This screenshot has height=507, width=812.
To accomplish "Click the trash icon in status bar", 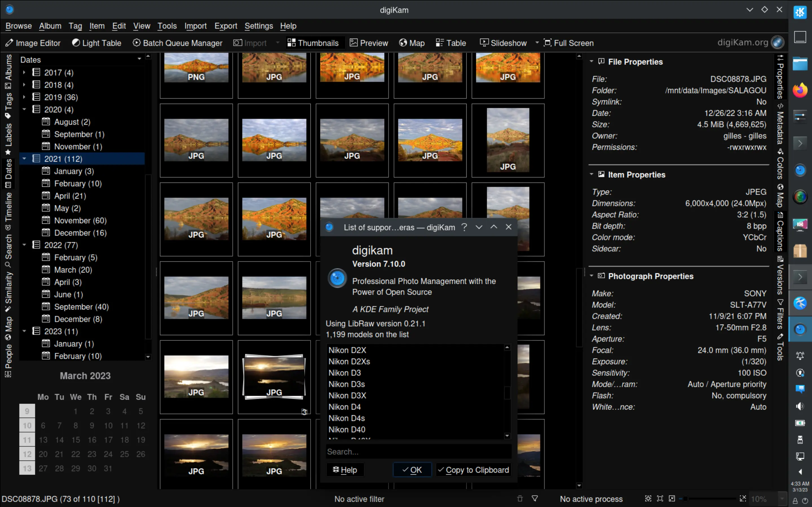I will 520,499.
